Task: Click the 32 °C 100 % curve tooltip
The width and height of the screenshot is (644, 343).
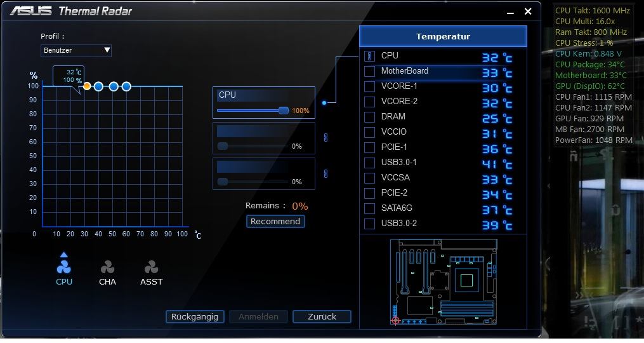Action: (69, 76)
